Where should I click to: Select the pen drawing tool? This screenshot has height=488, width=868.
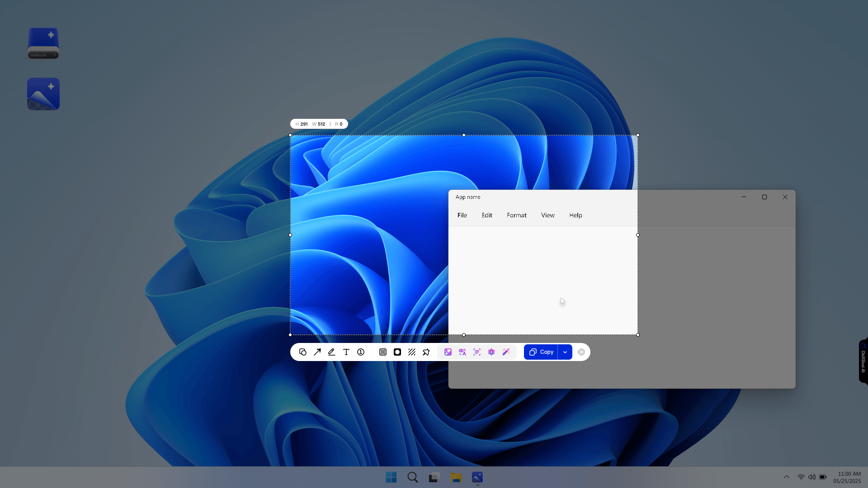332,352
